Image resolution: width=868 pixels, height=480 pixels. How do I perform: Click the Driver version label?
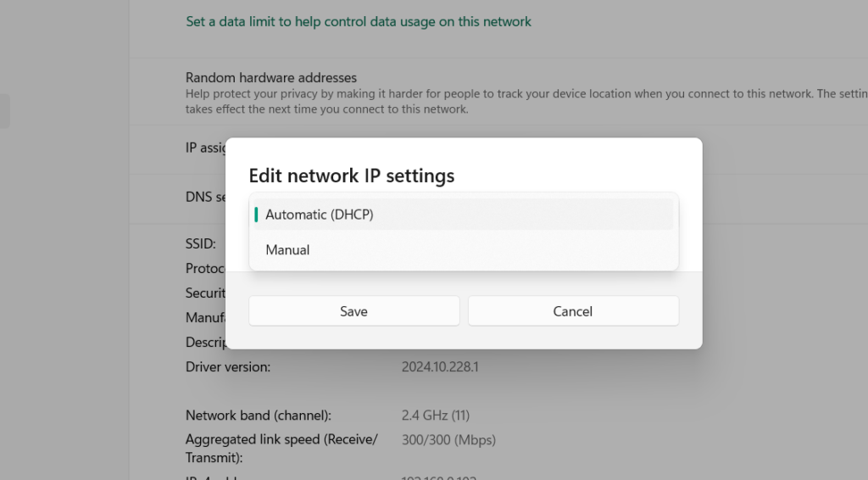(x=227, y=367)
